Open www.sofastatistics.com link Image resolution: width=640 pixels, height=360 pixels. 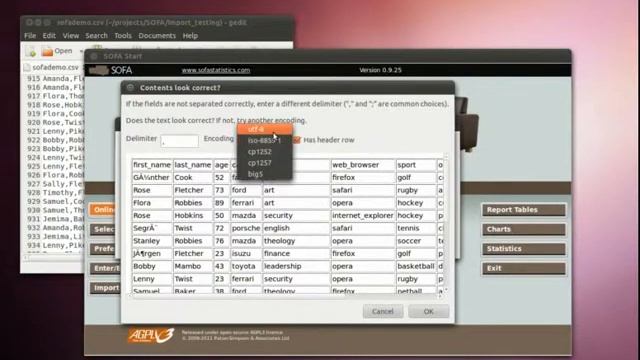click(x=216, y=70)
